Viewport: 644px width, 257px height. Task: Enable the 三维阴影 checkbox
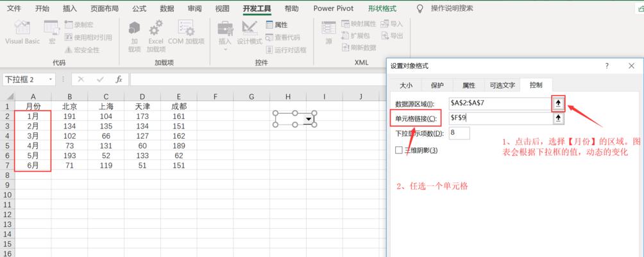pyautogui.click(x=398, y=150)
